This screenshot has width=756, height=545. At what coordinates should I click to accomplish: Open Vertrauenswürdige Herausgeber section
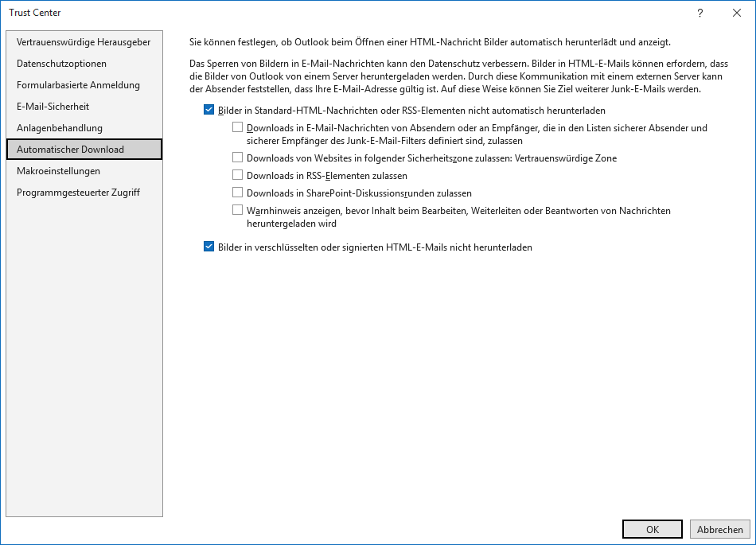[84, 42]
